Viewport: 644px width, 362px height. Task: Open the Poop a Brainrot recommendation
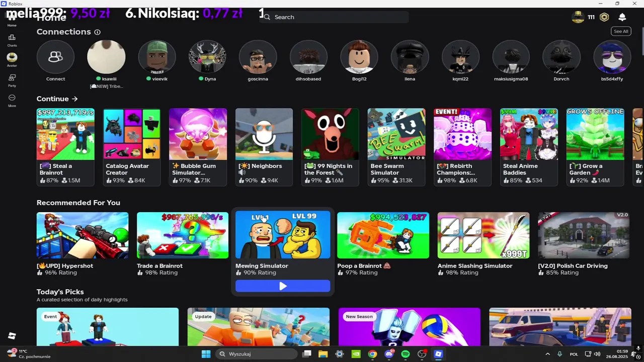[x=383, y=244]
